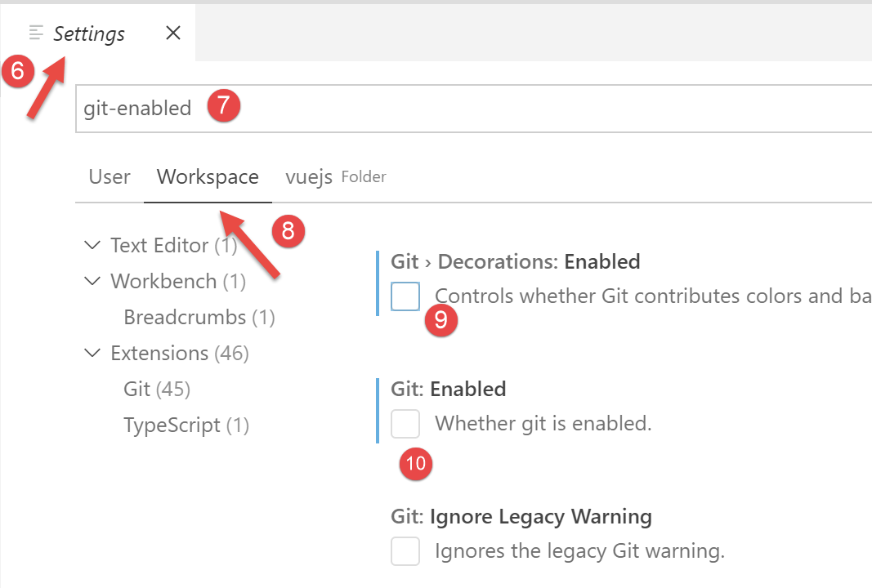Close the Settings editor tab
The image size is (872, 588).
click(x=173, y=33)
